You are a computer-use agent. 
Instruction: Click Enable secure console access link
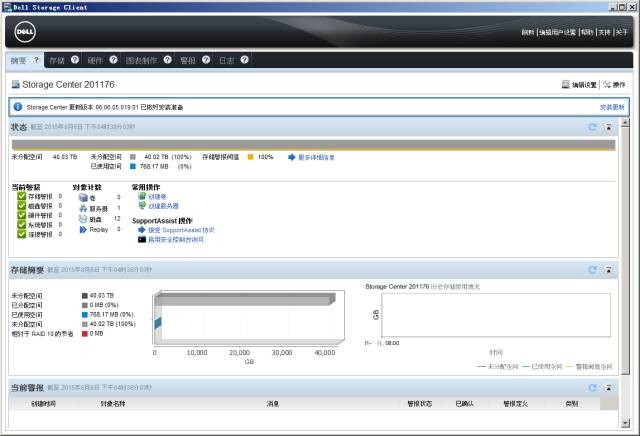point(176,240)
